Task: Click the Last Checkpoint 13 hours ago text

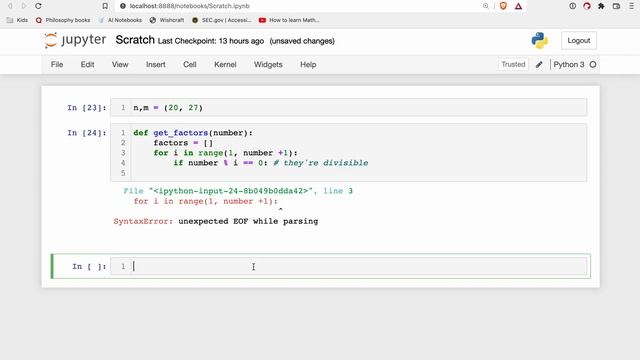Action: tap(211, 41)
